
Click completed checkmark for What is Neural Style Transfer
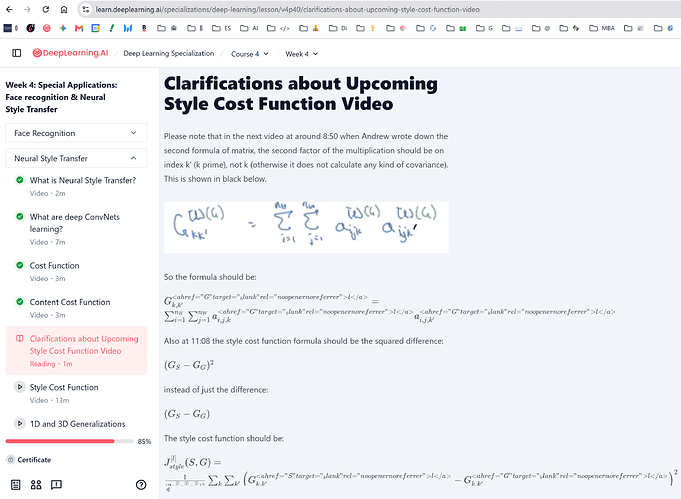20,180
